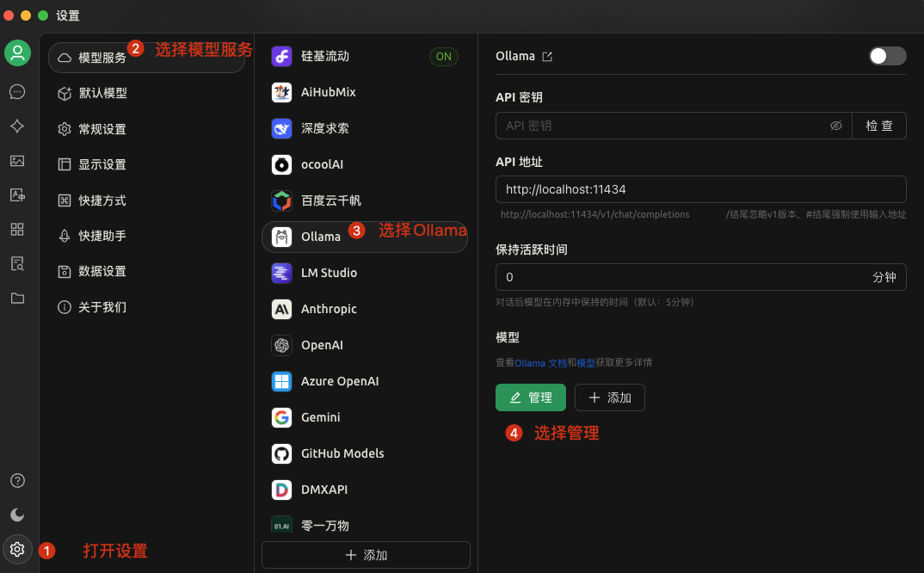
Task: Select 常规设置 settings menu
Action: (147, 129)
